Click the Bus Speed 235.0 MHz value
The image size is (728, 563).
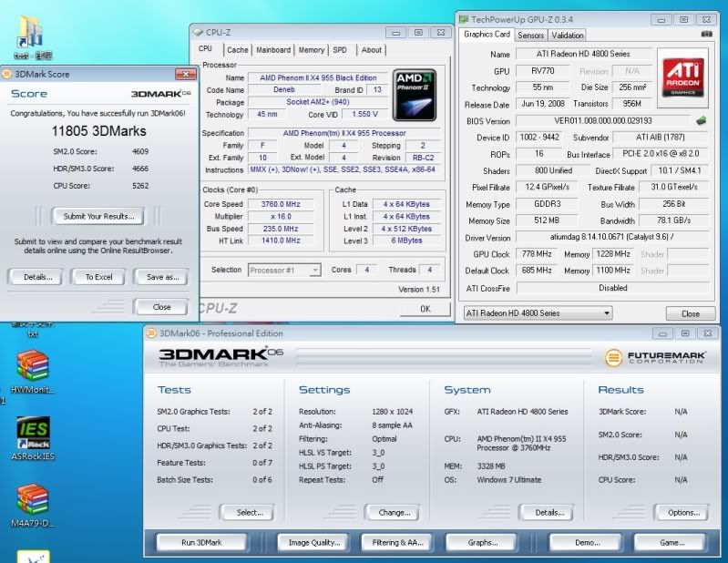pyautogui.click(x=281, y=229)
